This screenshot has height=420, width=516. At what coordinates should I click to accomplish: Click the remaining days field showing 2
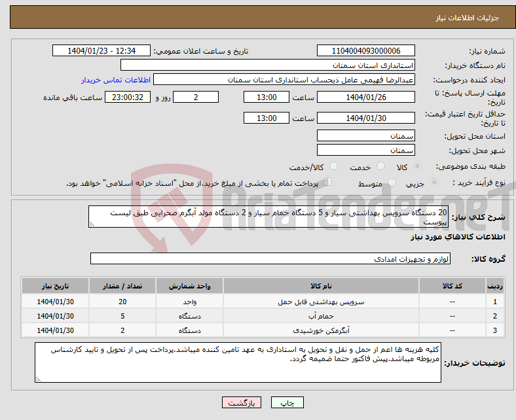[x=196, y=97]
